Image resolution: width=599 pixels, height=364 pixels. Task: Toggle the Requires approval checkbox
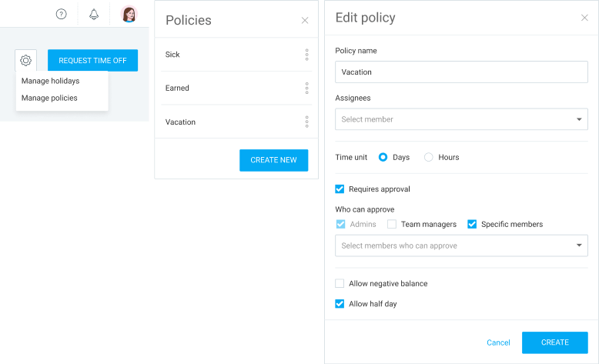point(340,189)
